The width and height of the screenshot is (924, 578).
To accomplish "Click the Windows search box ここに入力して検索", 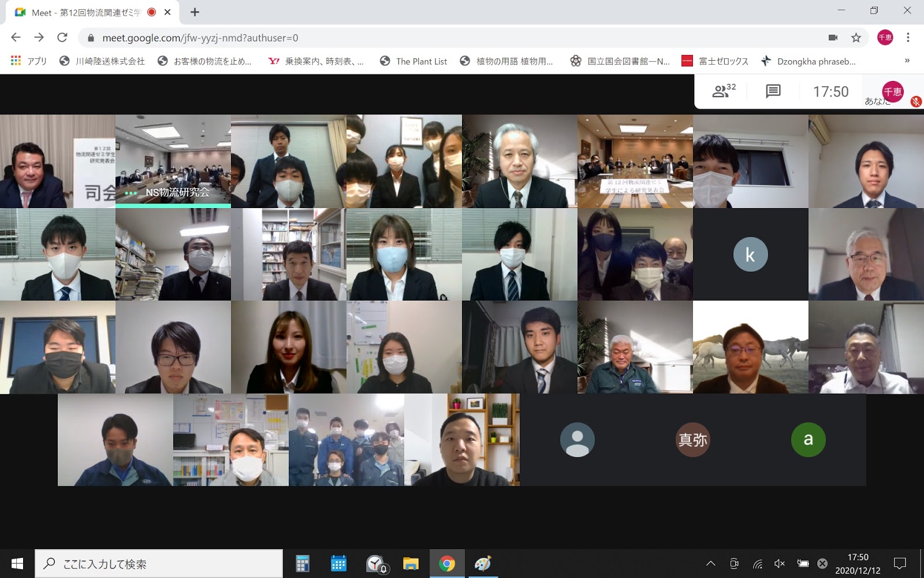I will coord(159,564).
